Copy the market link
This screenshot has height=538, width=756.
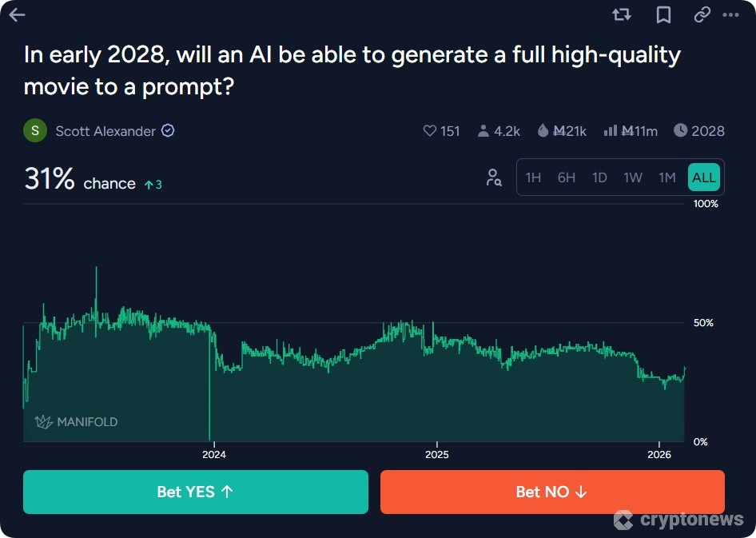tap(702, 14)
